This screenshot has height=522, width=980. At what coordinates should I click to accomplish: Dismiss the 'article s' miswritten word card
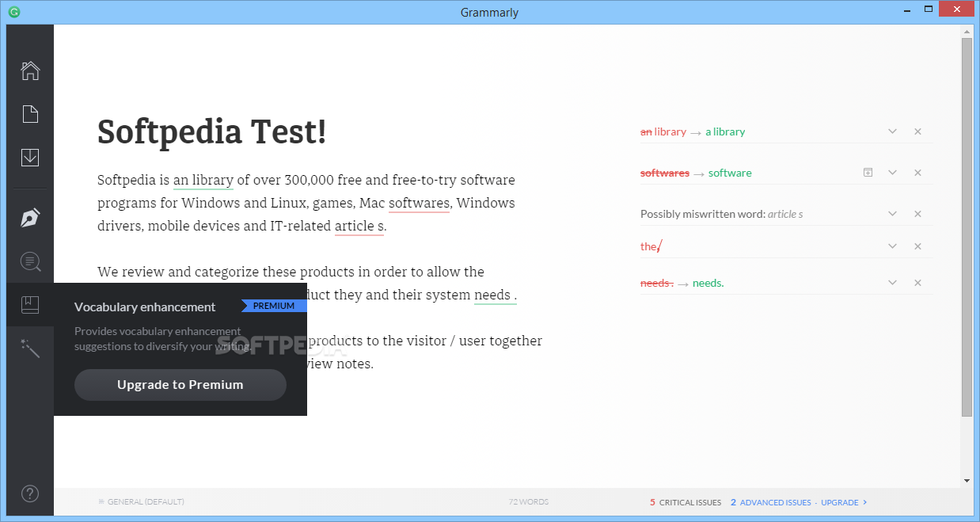click(917, 214)
